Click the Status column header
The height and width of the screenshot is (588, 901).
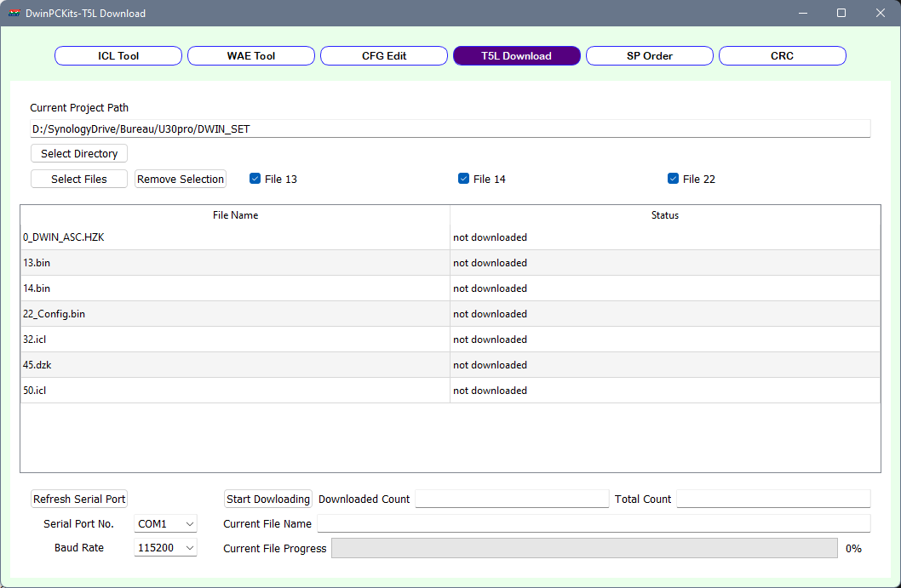click(x=665, y=214)
